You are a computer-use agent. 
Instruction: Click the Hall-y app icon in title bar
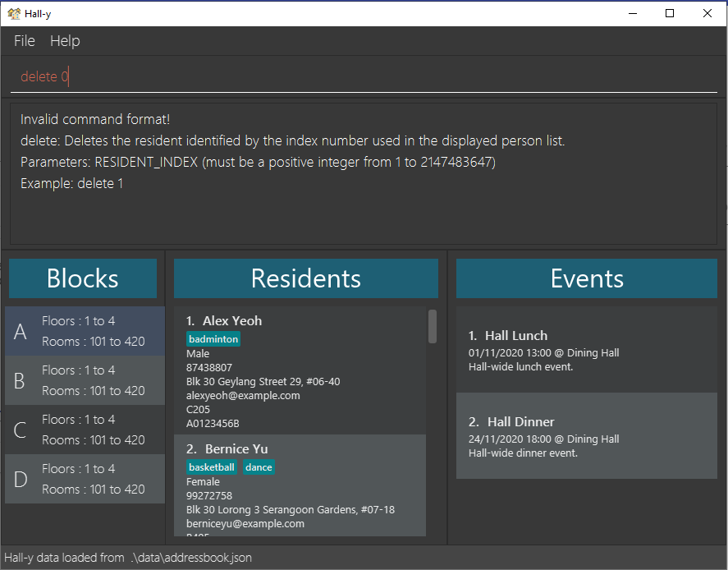tap(14, 13)
